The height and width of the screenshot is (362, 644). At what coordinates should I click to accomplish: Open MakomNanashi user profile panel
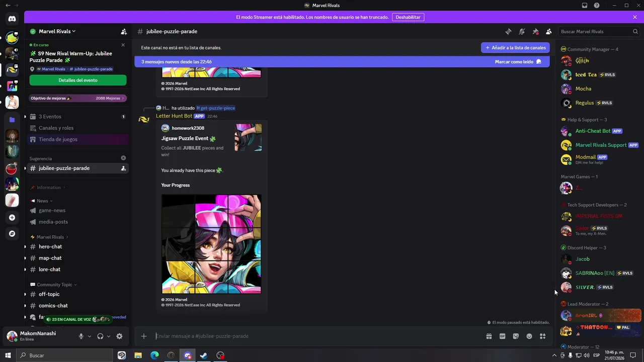click(39, 336)
